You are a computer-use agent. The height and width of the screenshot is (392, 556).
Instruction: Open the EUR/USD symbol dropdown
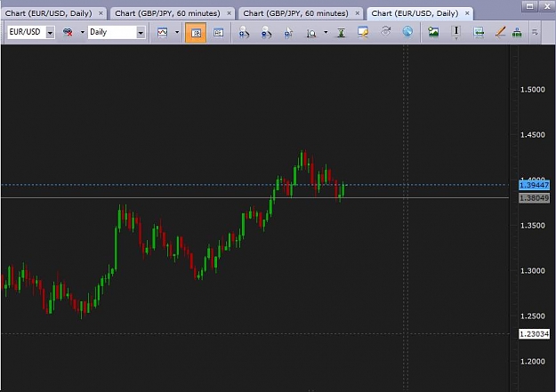pyautogui.click(x=51, y=33)
